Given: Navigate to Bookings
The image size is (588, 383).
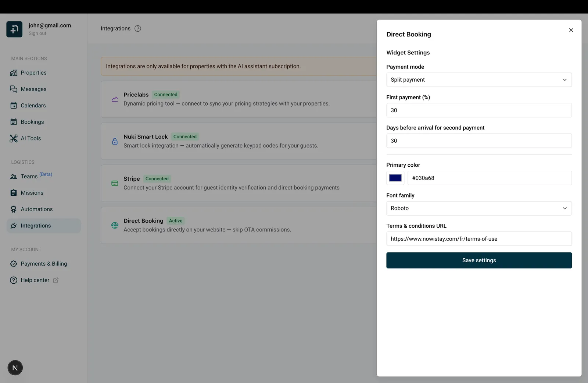Looking at the screenshot, I should click(x=44, y=122).
